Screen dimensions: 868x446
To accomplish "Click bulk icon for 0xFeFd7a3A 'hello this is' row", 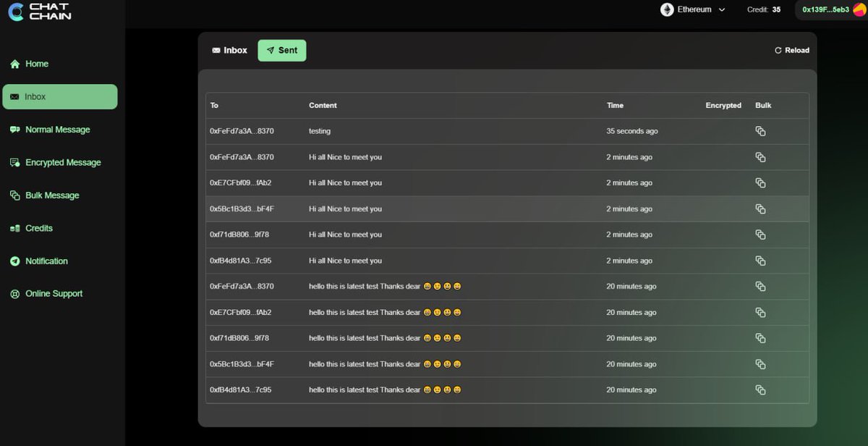I will click(760, 287).
